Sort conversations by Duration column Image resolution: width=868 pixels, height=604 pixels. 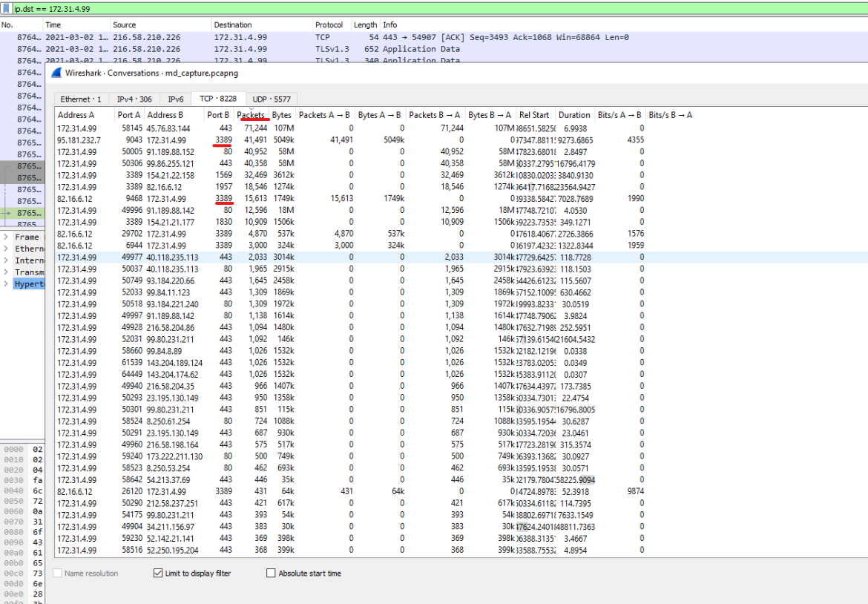[573, 115]
